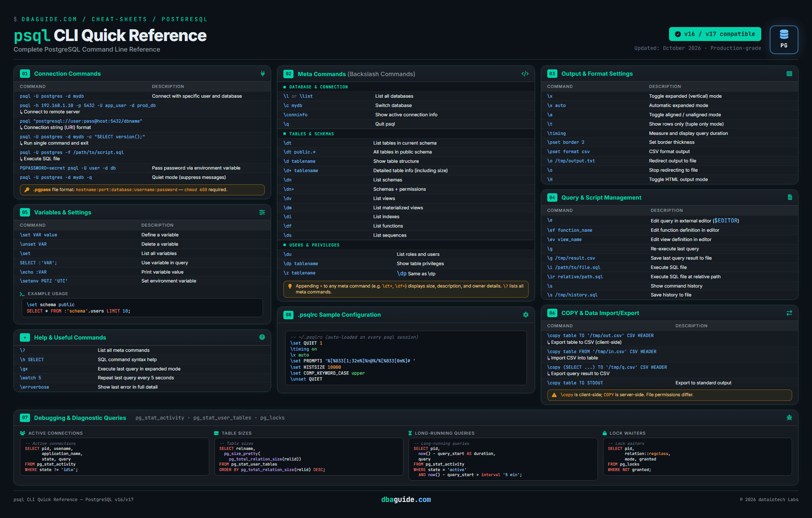The height and width of the screenshot is (518, 812).
Task: Click the bug icon in Debugging & Diagnostic Queries
Action: pos(789,418)
